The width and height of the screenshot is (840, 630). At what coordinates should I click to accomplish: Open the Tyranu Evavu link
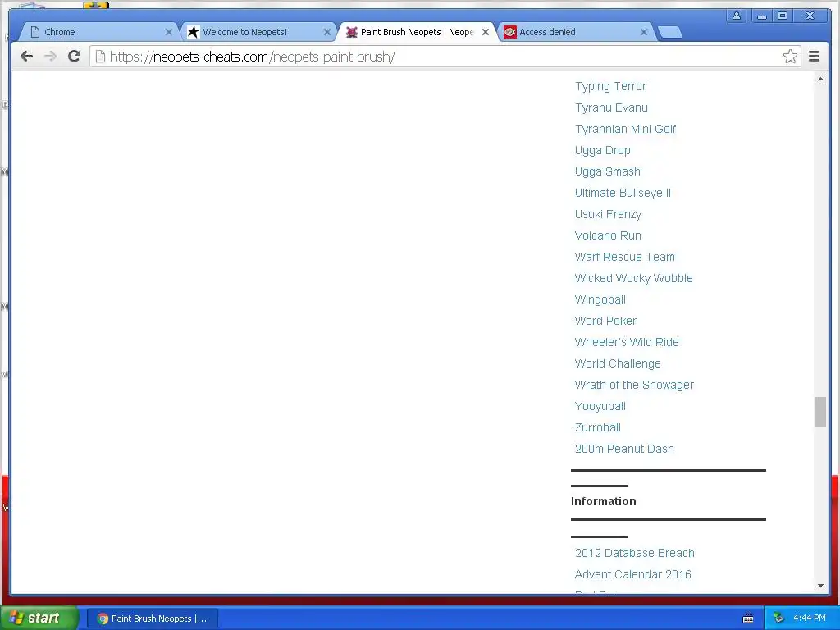[611, 107]
